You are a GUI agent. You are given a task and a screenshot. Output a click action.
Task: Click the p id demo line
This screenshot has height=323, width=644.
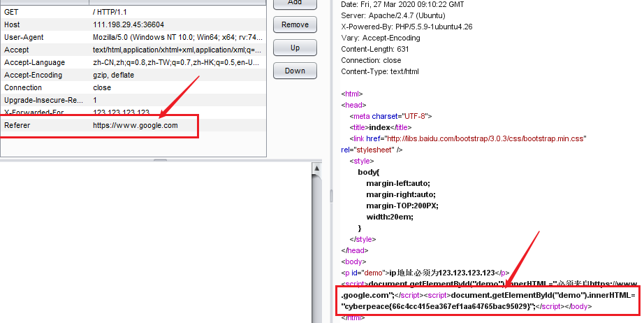[425, 273]
